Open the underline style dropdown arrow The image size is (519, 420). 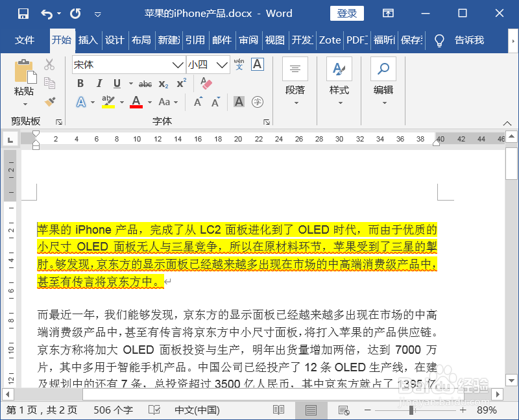131,84
